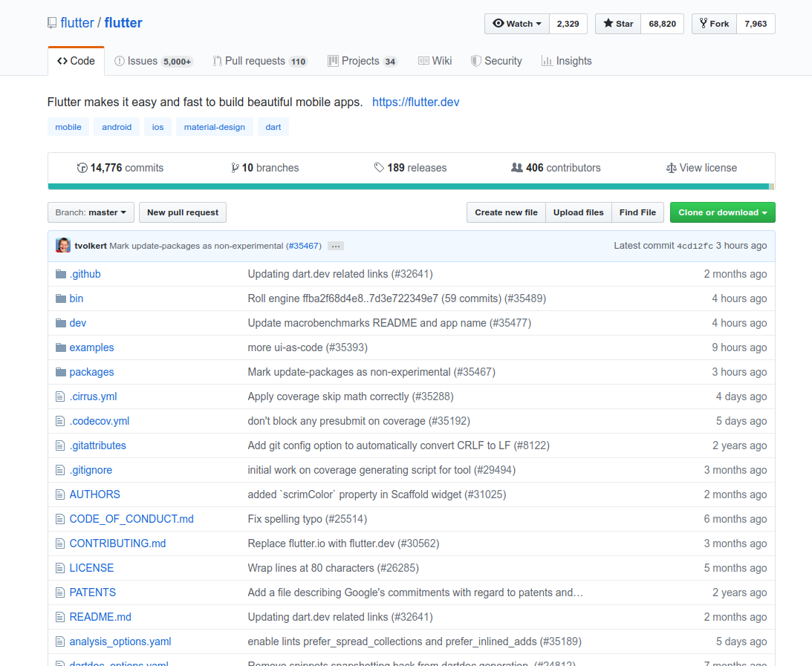This screenshot has height=666, width=812.
Task: Click the folder icon beside dev
Action: 61,323
